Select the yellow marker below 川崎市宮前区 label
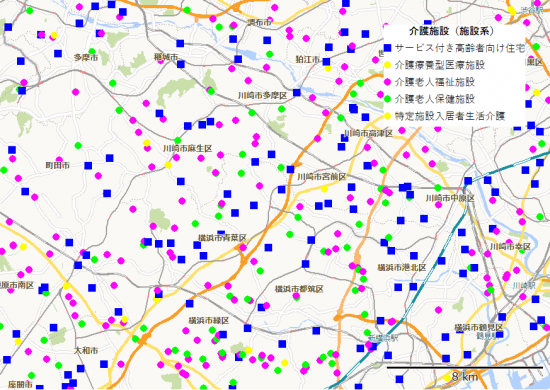Screen dimensions: 550x390 (324, 189)
